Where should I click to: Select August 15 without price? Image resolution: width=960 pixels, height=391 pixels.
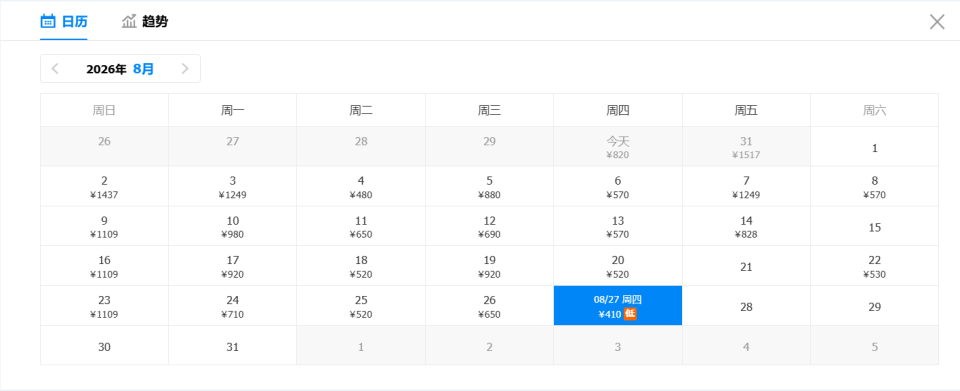874,226
